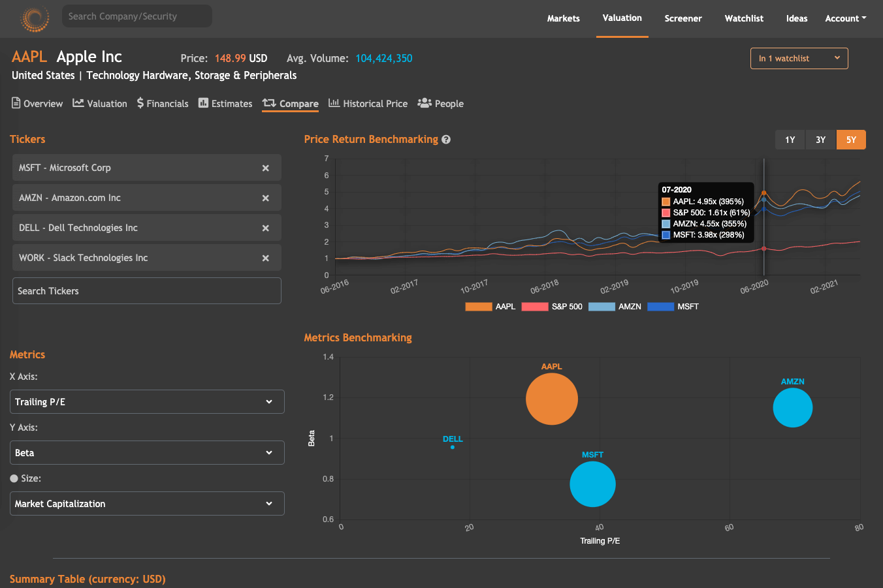883x588 pixels.
Task: Click the Valuation line chart icon
Action: pyautogui.click(x=78, y=103)
